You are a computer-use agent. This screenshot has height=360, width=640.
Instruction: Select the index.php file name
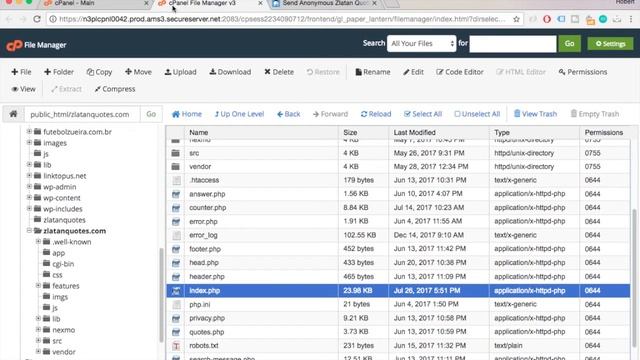204,291
